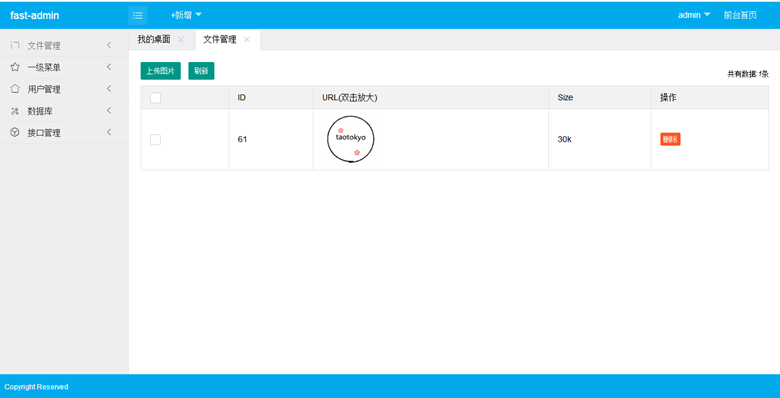Viewport: 780px width, 398px height.
Task: Open the +新增 dropdown menu
Action: 187,15
